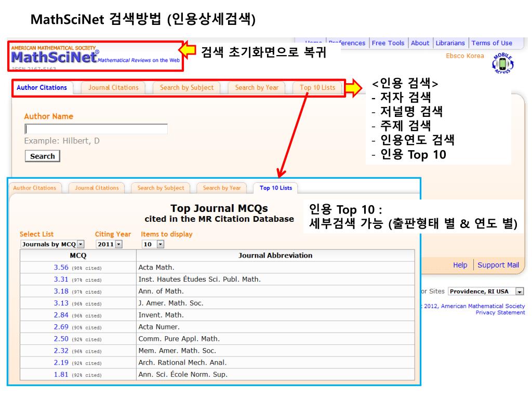The height and width of the screenshot is (399, 532).
Task: Click the MCQ column header
Action: pos(78,256)
